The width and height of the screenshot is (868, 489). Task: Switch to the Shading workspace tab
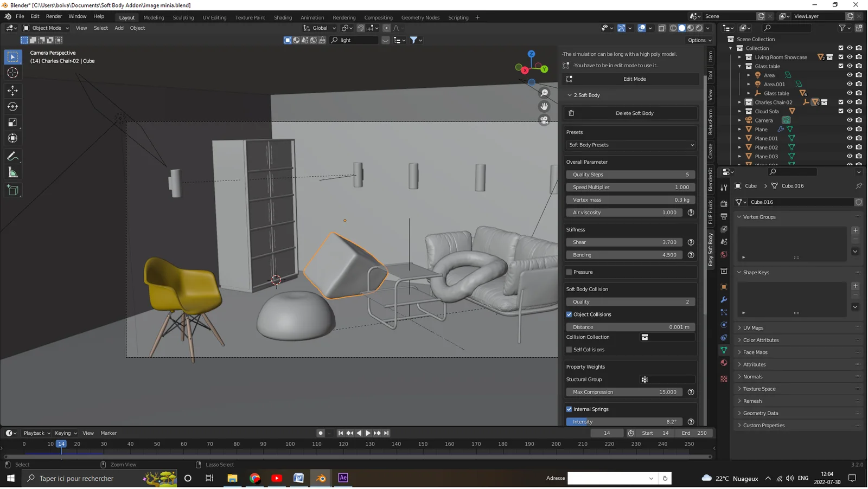[283, 17]
